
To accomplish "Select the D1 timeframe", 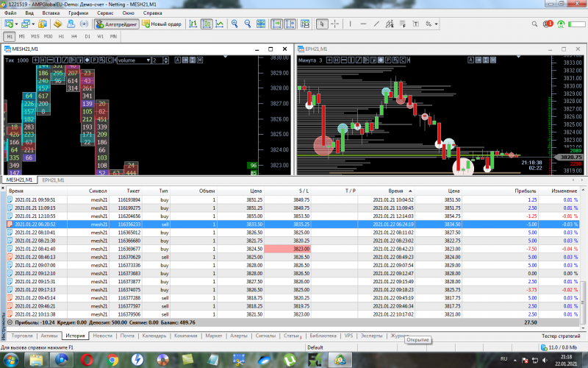I will click(87, 36).
